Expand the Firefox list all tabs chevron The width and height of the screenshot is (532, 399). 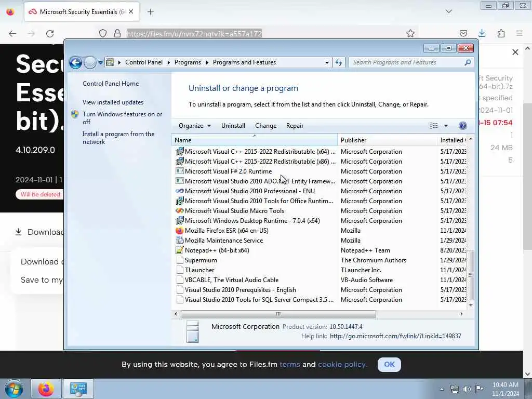[x=448, y=12]
